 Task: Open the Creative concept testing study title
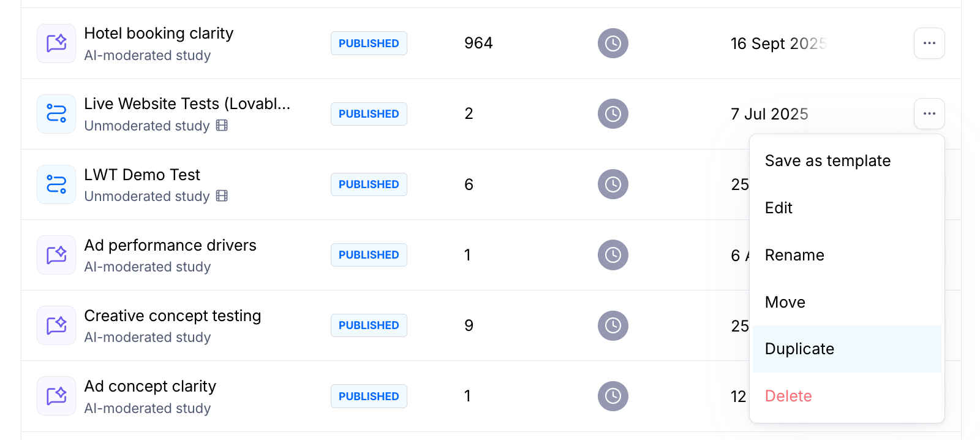tap(172, 316)
